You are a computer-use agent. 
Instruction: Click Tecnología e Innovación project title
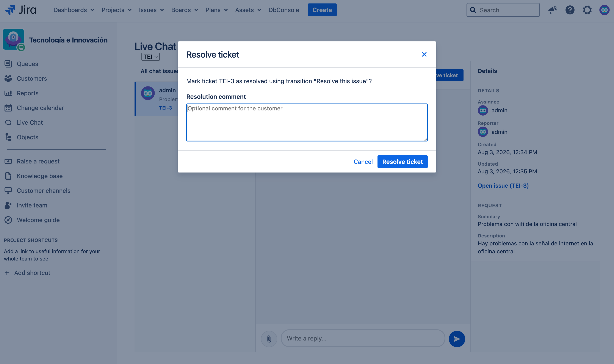[x=68, y=40]
